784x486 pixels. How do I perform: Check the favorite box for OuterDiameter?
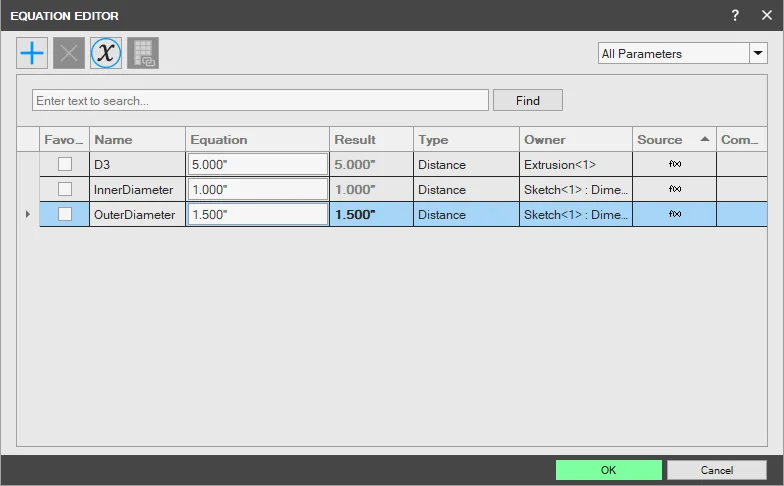point(65,214)
